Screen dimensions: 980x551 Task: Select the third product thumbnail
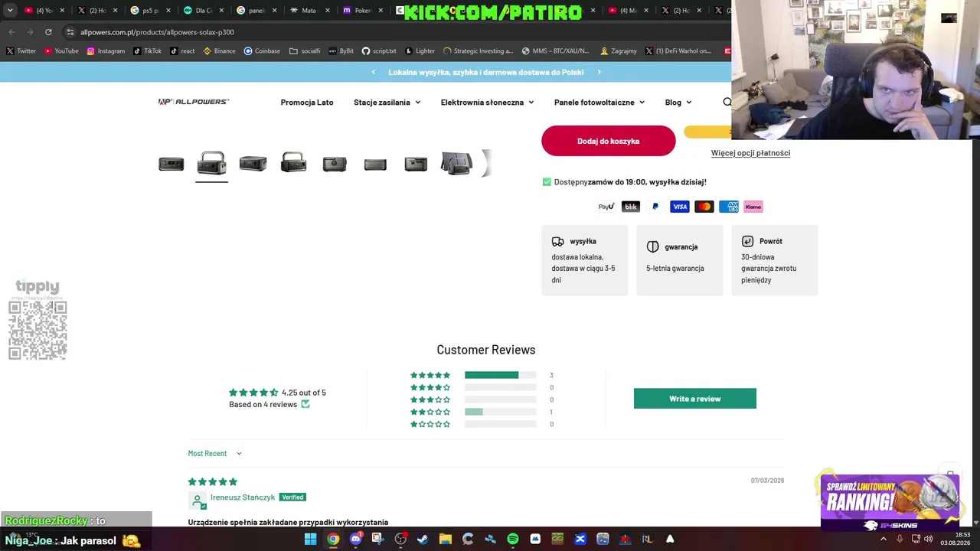253,164
